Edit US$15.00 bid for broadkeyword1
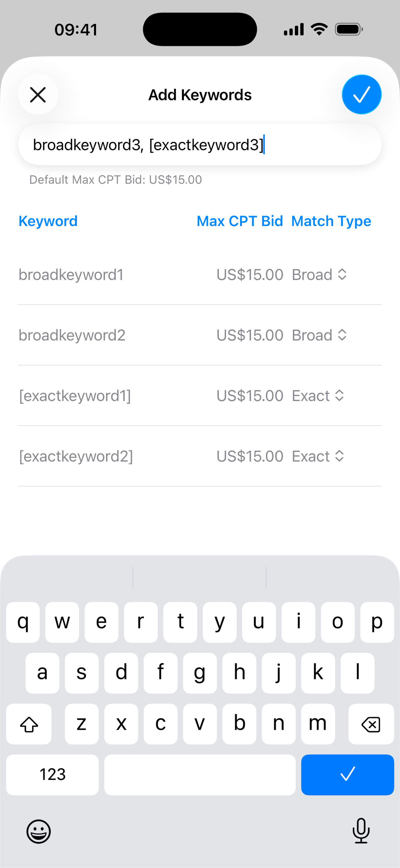The height and width of the screenshot is (868, 400). 250,275
